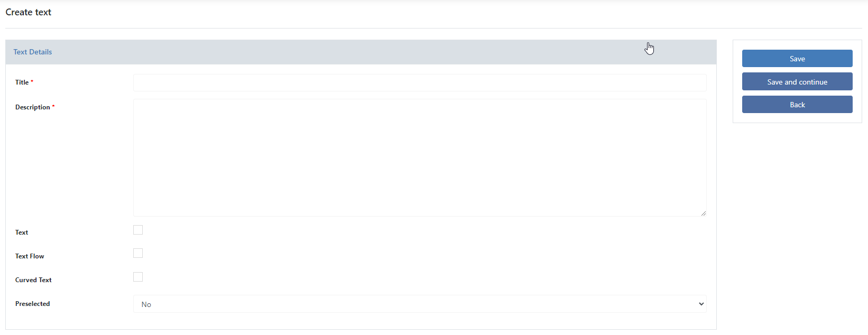Click the Curved Text label
The height and width of the screenshot is (335, 868).
click(x=33, y=280)
